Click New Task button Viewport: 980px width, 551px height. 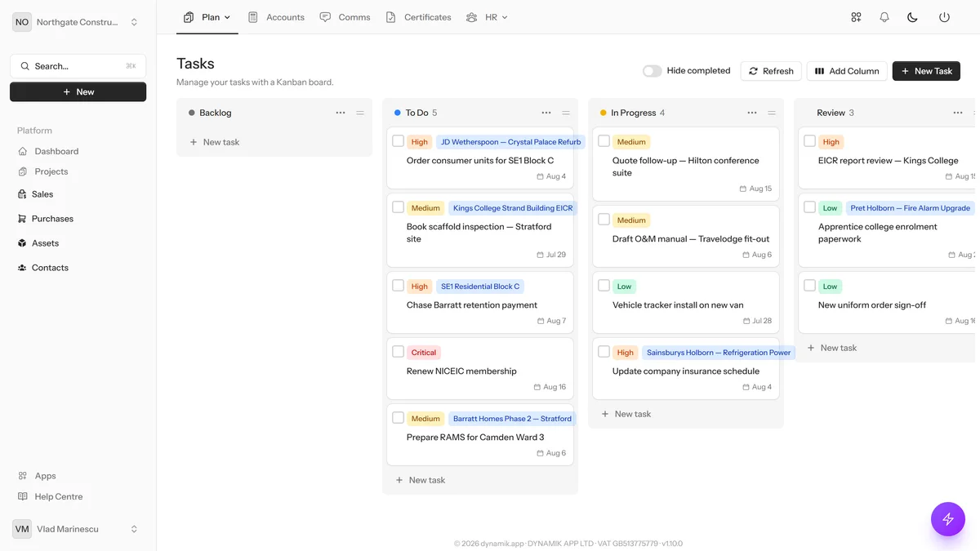coord(926,71)
